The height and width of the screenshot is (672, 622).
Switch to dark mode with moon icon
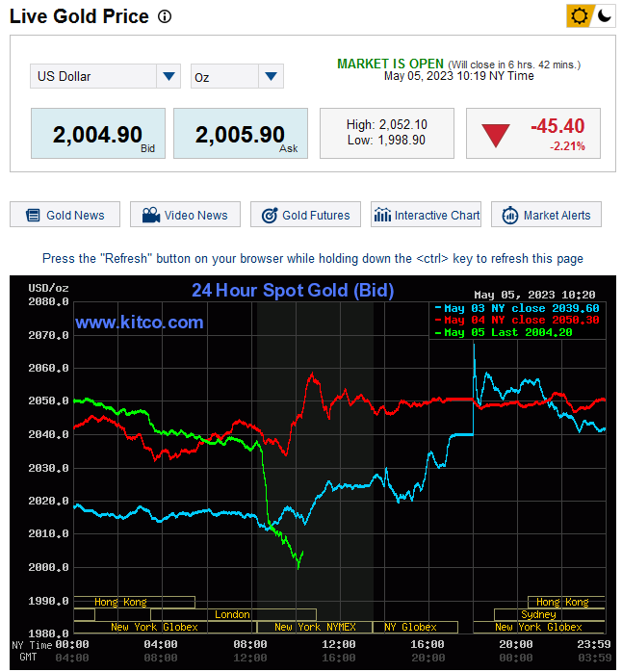tap(605, 16)
